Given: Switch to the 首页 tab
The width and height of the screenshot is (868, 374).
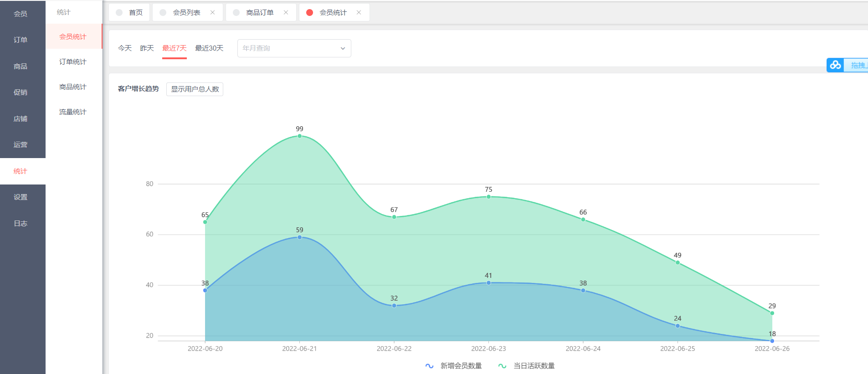Looking at the screenshot, I should [x=129, y=12].
